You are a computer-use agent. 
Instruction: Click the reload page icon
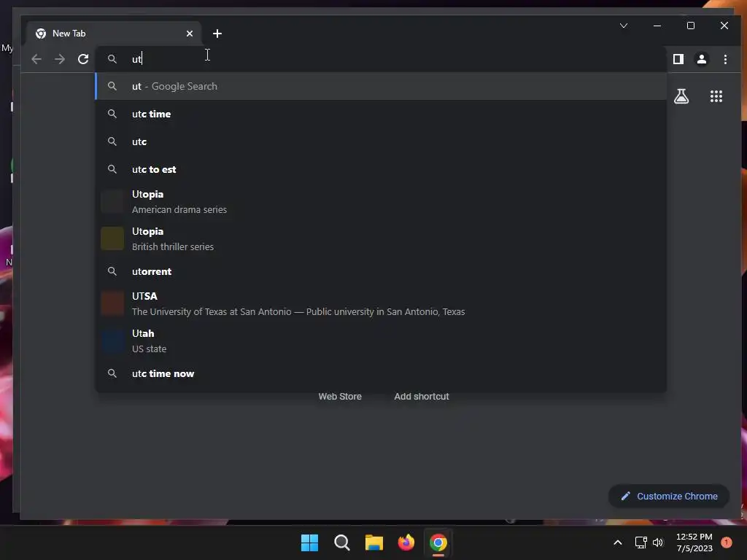(83, 59)
